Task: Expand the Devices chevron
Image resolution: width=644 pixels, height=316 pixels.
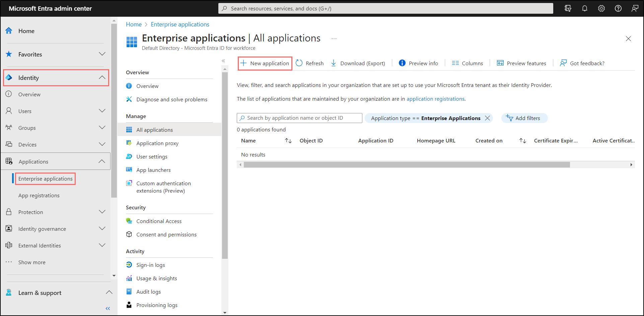Action: click(102, 144)
